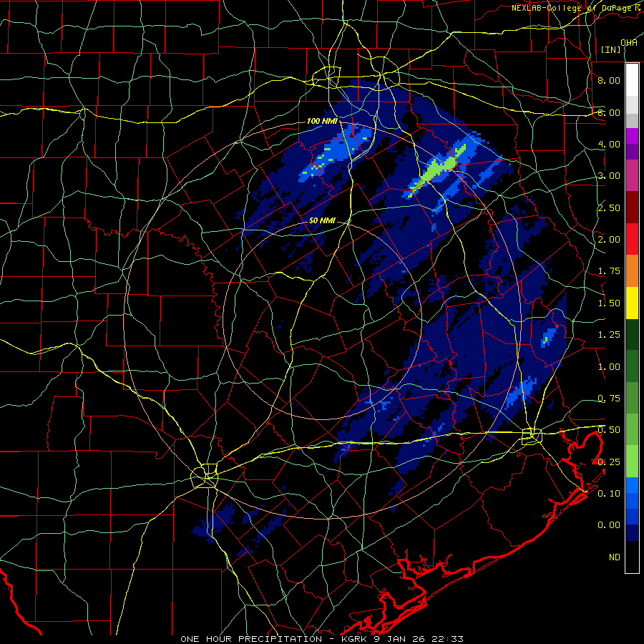The width and height of the screenshot is (644, 644).
Task: Select the black ND swatch at legend bottom
Action: tap(632, 557)
